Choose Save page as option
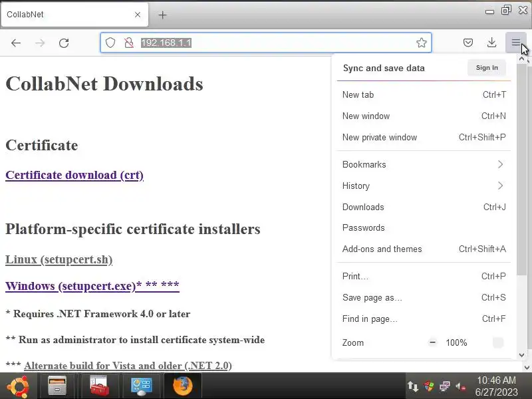Viewport: 532px width, 399px height. [x=424, y=297]
